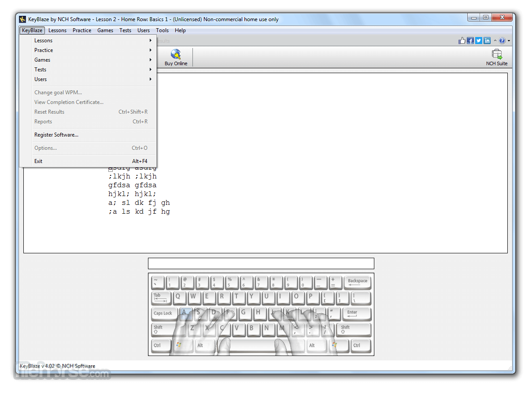Image resolution: width=532 pixels, height=393 pixels.
Task: Open the Tools menu in the menu bar
Action: pos(162,30)
